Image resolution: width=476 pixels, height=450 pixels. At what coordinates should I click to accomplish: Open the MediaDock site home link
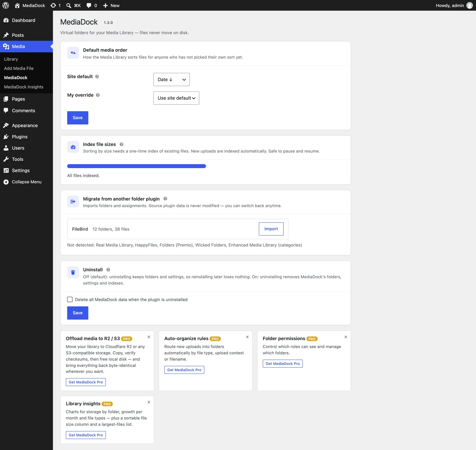click(30, 5)
